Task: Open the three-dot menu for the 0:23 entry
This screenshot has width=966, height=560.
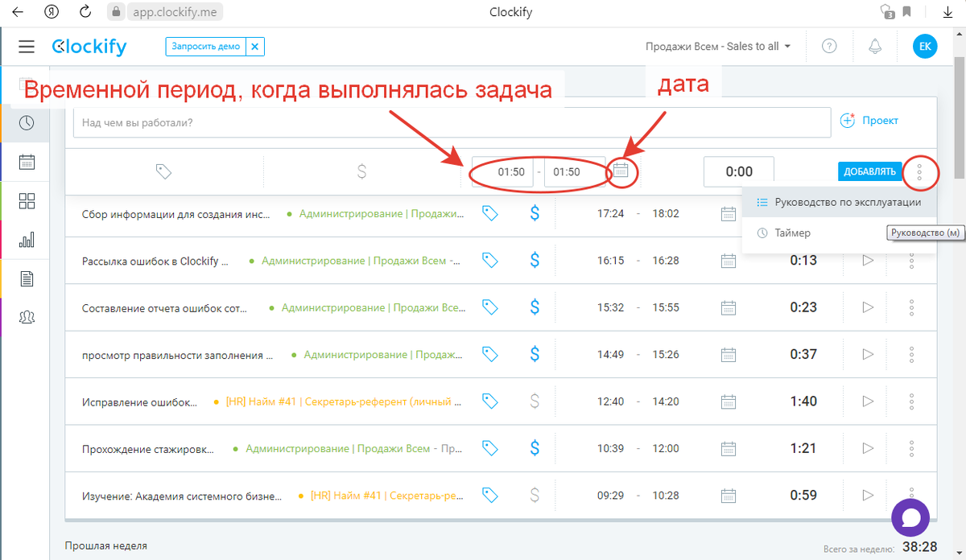Action: [x=911, y=307]
